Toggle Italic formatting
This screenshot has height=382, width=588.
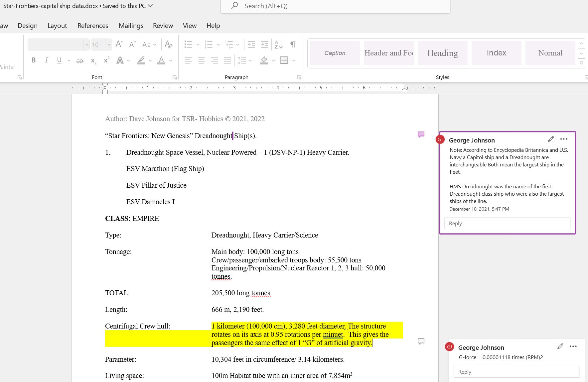(46, 60)
